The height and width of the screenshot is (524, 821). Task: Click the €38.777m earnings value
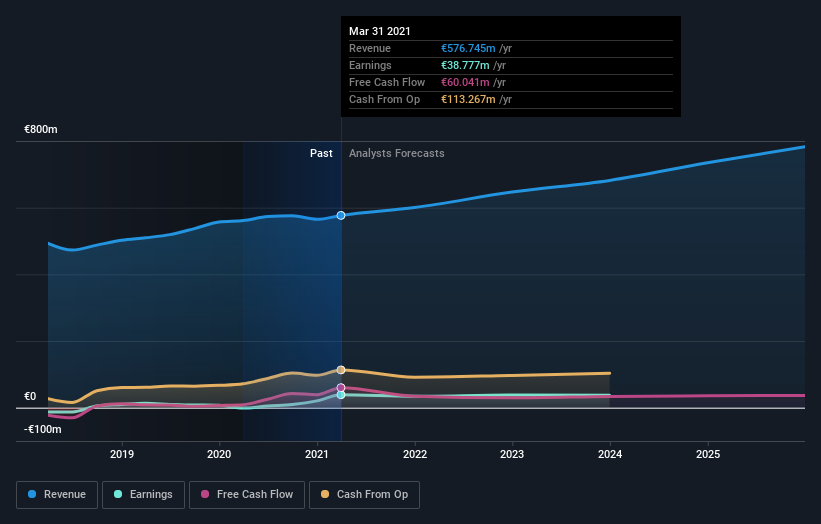pos(465,65)
